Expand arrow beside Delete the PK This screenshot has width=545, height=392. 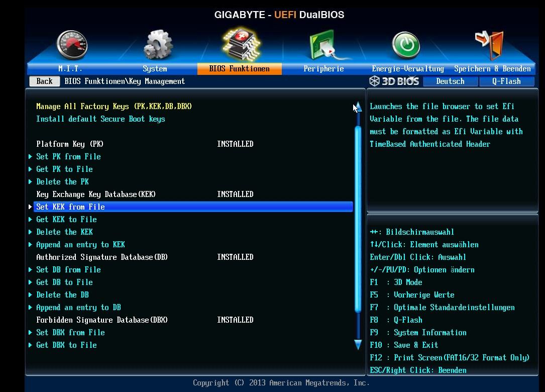coord(30,182)
